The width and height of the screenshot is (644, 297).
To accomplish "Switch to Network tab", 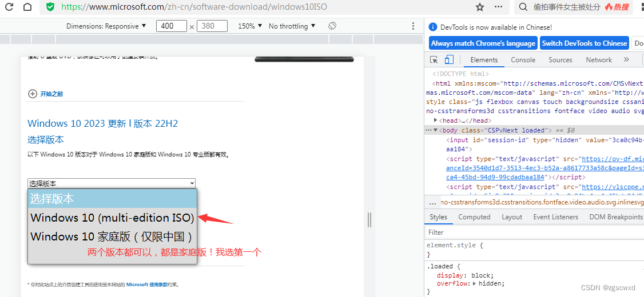I will click(598, 60).
